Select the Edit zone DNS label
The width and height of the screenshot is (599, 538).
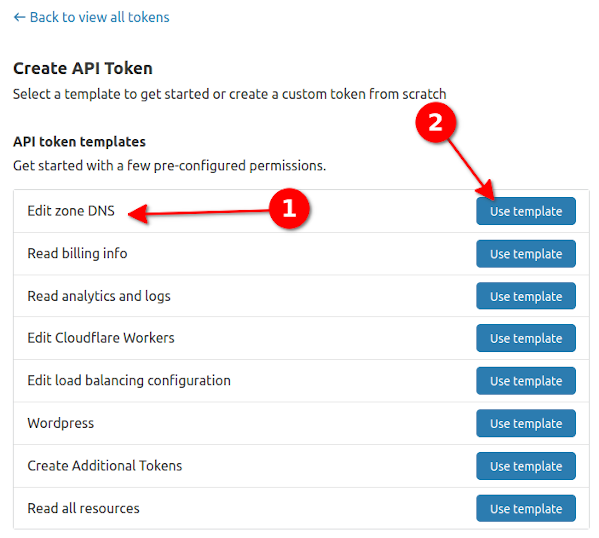click(71, 211)
